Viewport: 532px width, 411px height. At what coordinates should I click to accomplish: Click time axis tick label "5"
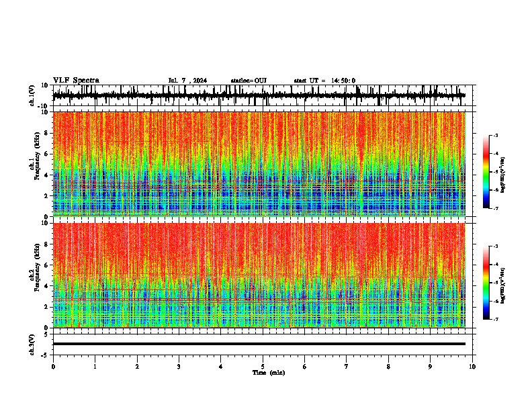tap(263, 367)
